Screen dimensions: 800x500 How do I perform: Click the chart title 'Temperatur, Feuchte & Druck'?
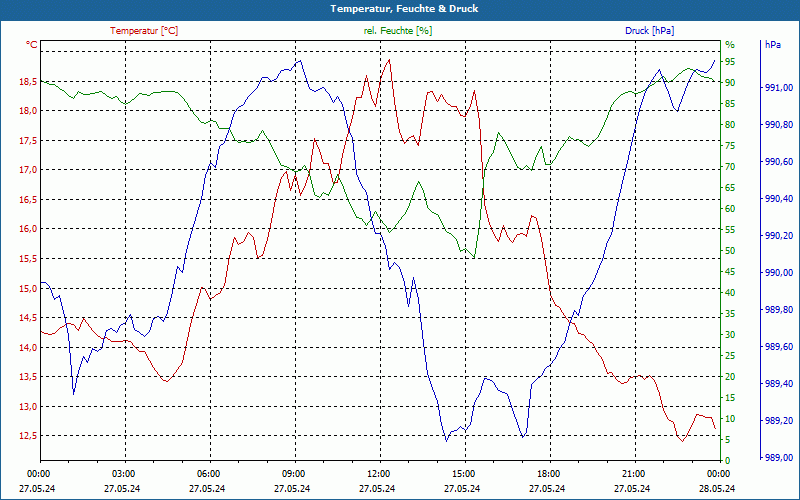point(404,9)
